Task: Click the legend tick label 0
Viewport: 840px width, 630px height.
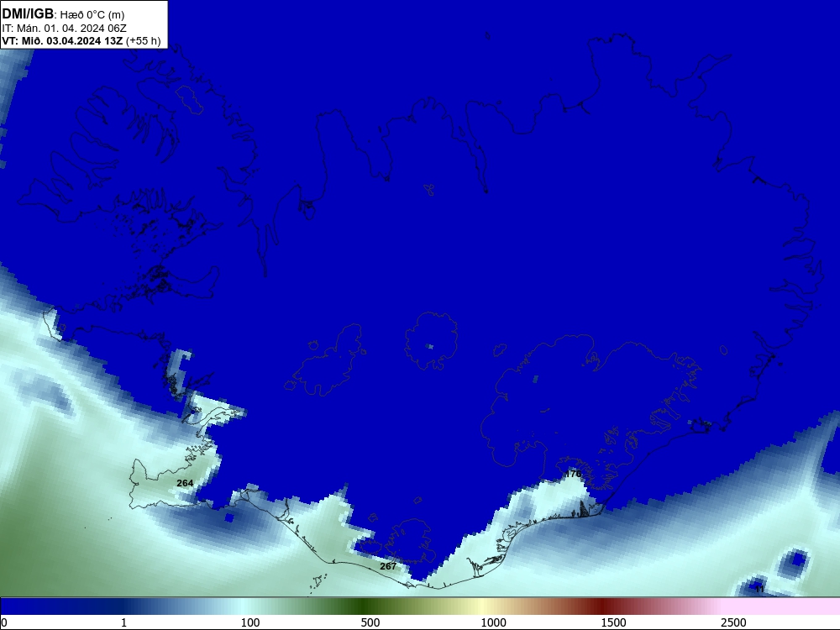Action: pyautogui.click(x=4, y=622)
